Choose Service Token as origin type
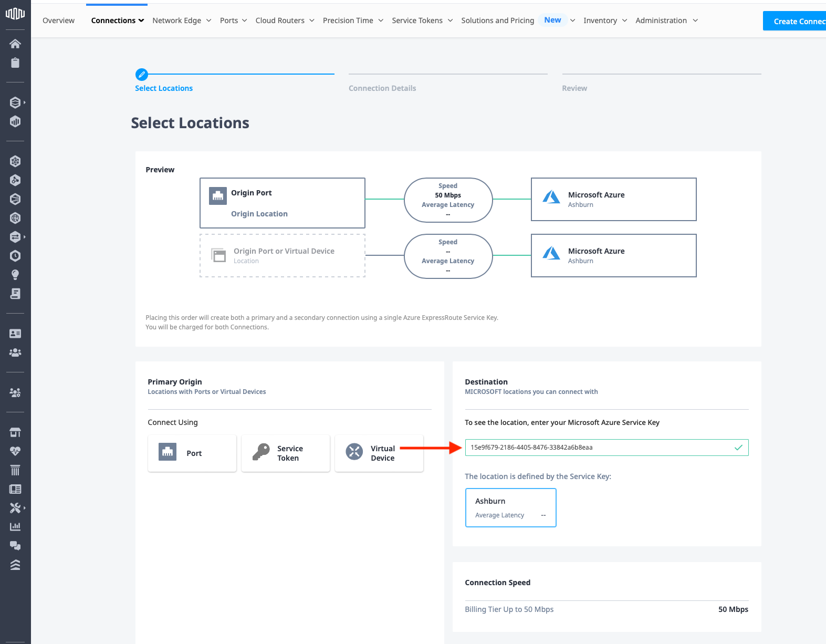Screen dimensions: 826x644 (286, 453)
